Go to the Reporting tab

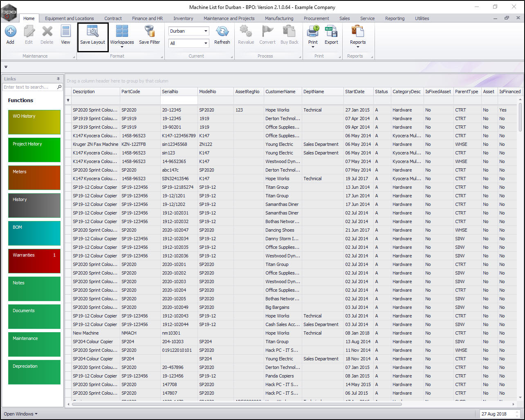pos(395,18)
